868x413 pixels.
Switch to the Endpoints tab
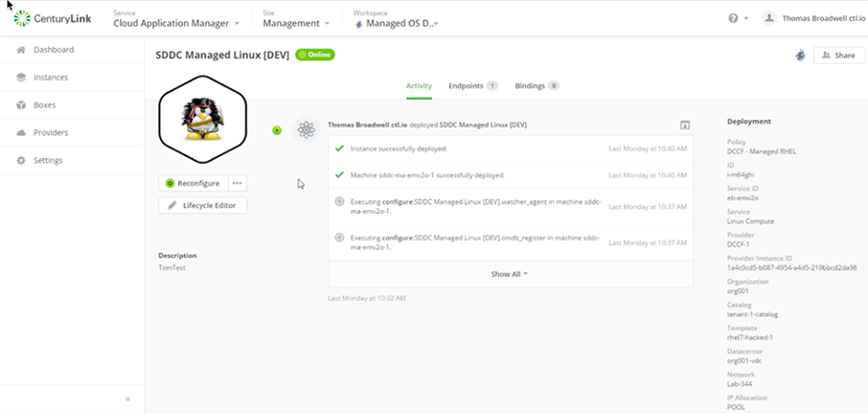click(473, 86)
